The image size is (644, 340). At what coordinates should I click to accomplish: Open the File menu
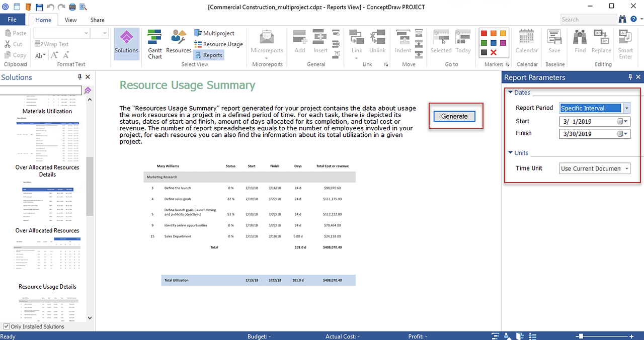[12, 20]
